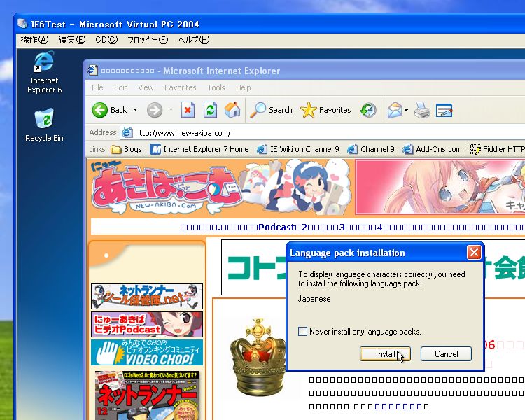
Task: Click Install in the language pack dialog
Action: pos(385,354)
